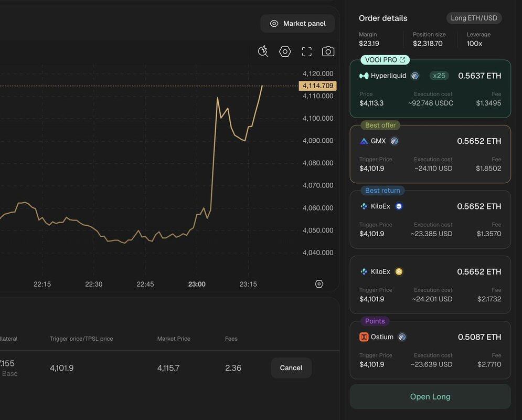
Task: Click the KiloEx logo in Best return card
Action: pos(364,206)
